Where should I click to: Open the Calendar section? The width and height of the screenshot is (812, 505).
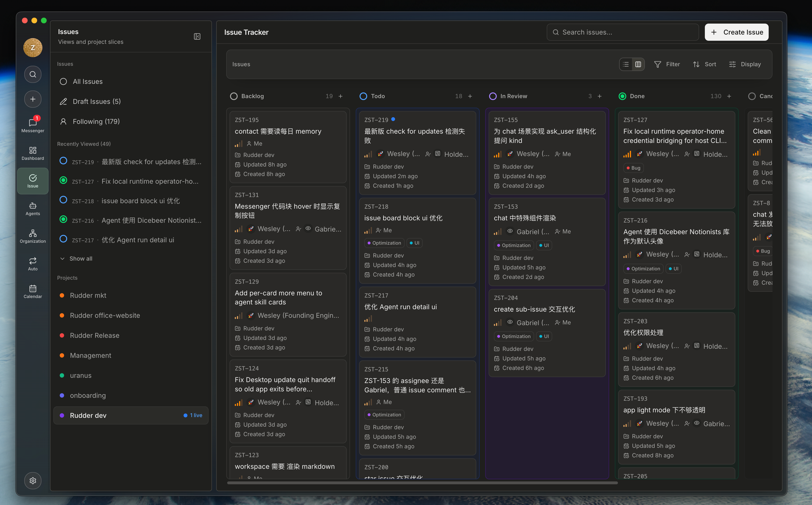click(33, 292)
